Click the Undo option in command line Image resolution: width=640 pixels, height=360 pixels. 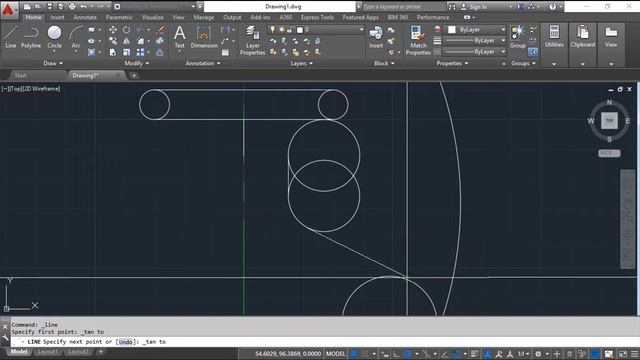point(126,342)
